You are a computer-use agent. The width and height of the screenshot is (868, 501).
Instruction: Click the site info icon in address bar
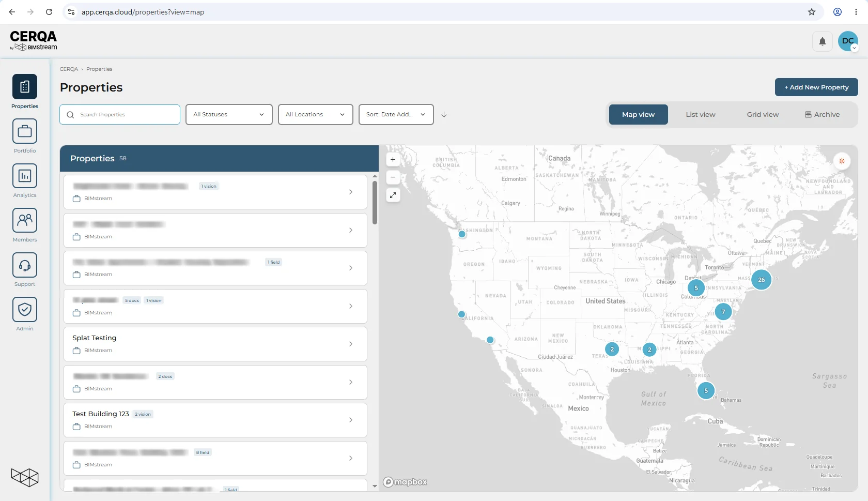(71, 12)
